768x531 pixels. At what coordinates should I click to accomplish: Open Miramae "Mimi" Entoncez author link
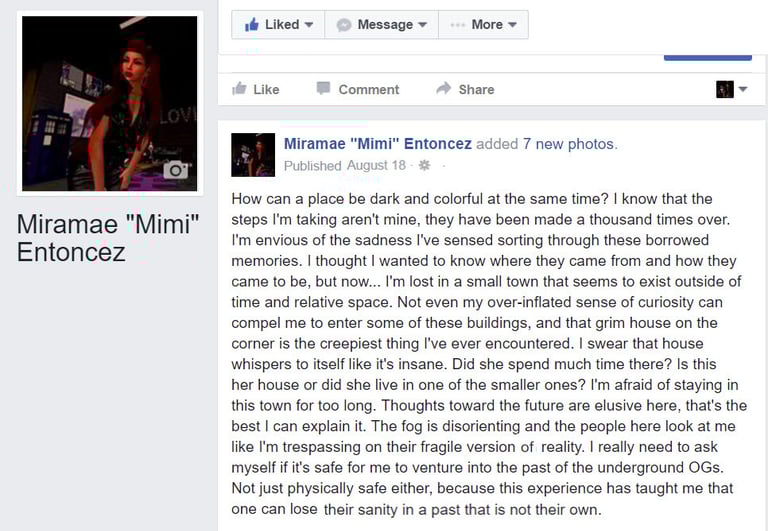[378, 144]
